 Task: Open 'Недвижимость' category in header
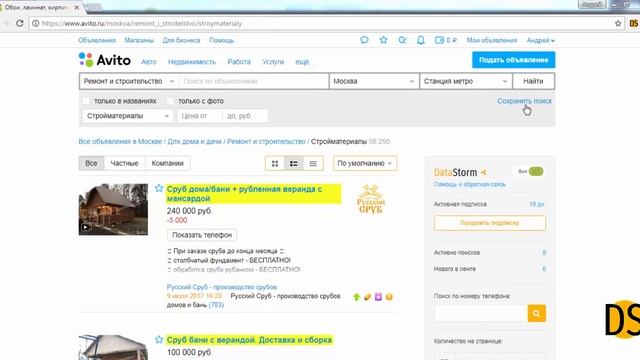(192, 62)
